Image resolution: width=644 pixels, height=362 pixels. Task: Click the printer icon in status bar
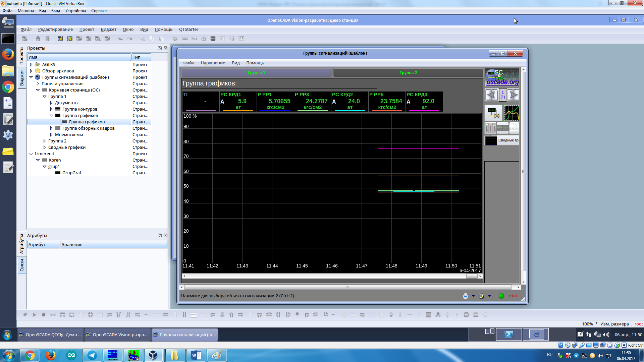coord(465,296)
